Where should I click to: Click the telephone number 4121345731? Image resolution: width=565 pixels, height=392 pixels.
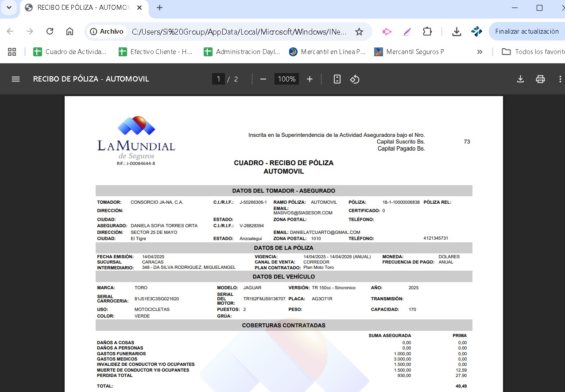click(436, 238)
